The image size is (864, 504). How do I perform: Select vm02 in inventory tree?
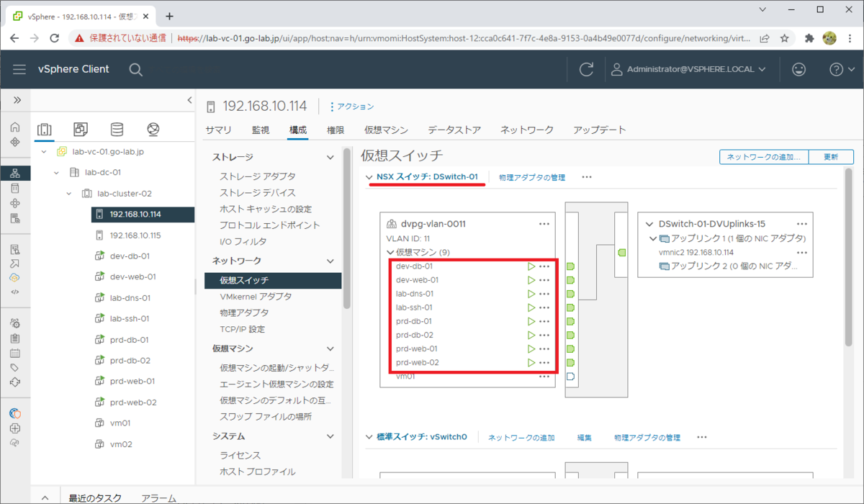tap(120, 444)
